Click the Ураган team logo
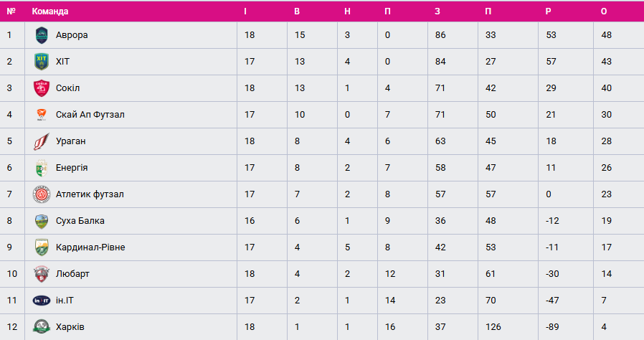Viewport: 644px width, 340px height. [x=41, y=141]
